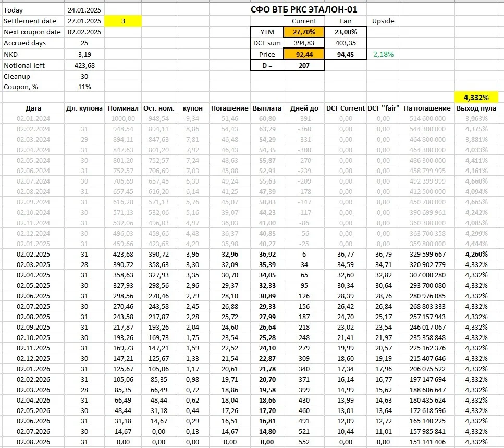The width and height of the screenshot is (504, 448).
Task: Select Notional left value 423,68
Action: click(84, 66)
